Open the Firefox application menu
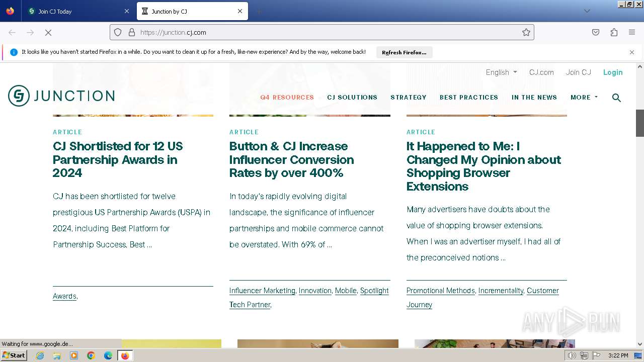Image resolution: width=644 pixels, height=362 pixels. click(632, 32)
